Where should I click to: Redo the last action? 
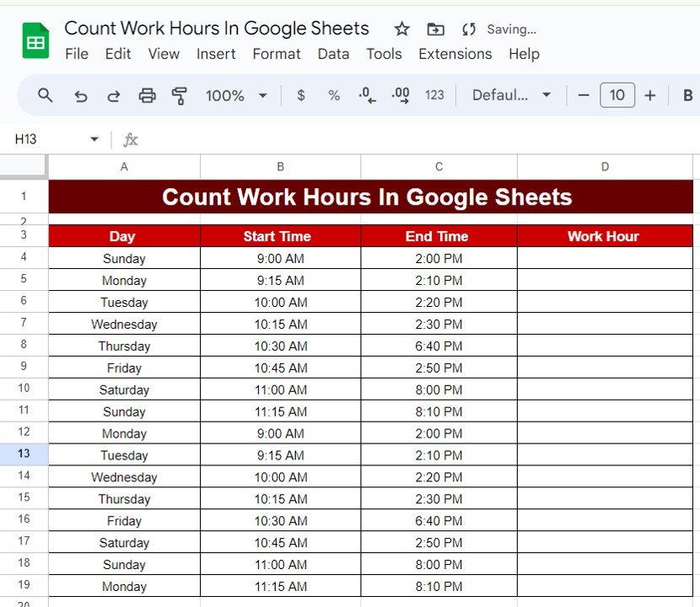(x=114, y=95)
